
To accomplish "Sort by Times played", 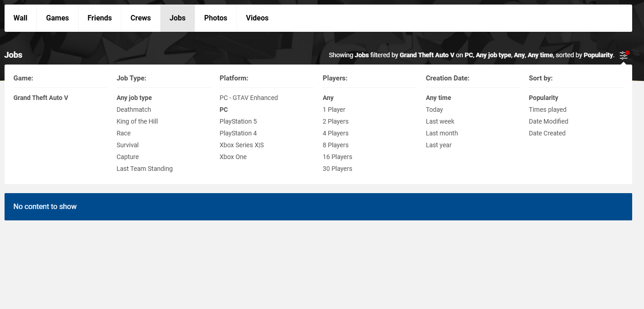I will [548, 110].
